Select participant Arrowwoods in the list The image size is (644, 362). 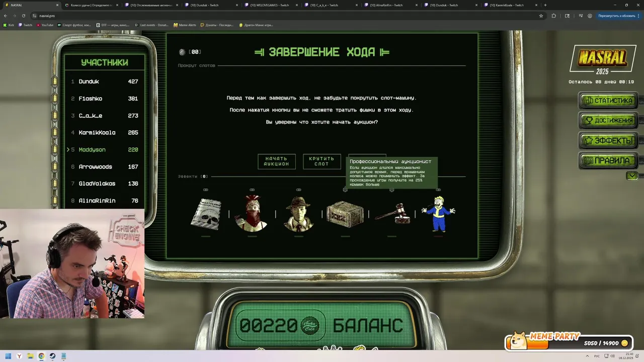pyautogui.click(x=104, y=167)
